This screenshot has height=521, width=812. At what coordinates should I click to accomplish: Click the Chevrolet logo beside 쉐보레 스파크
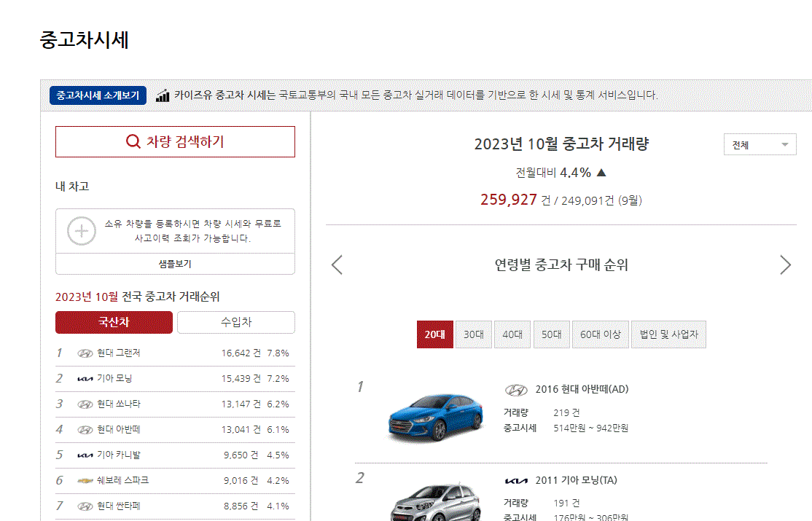tap(85, 481)
